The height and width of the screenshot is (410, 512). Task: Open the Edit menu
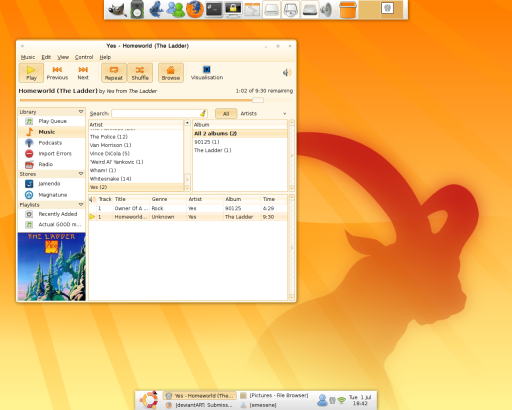46,57
